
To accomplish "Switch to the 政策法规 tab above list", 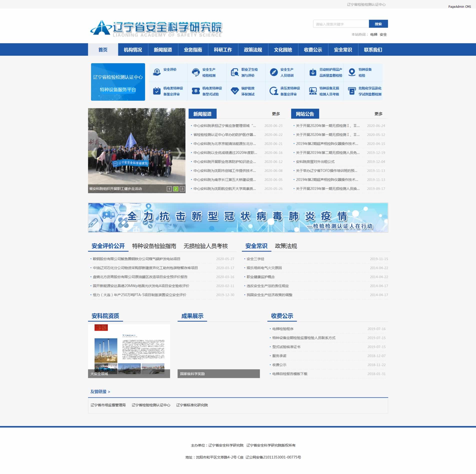I will click(x=286, y=246).
